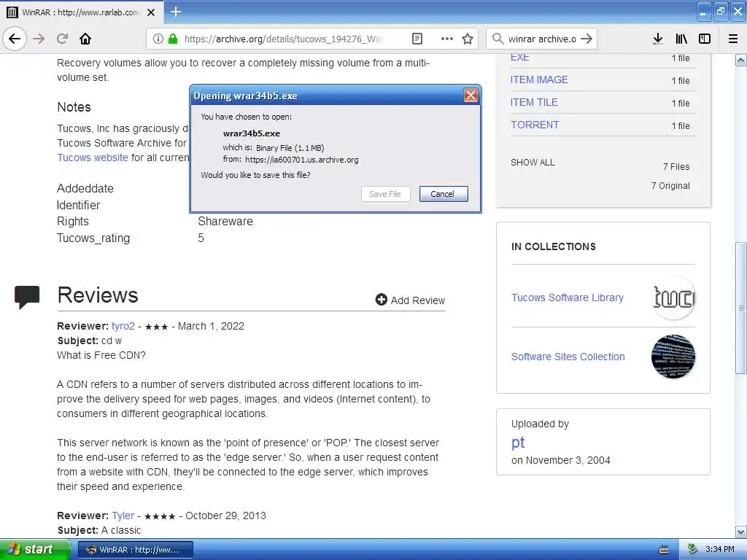
Task: Click Add Review plus button
Action: 410,300
